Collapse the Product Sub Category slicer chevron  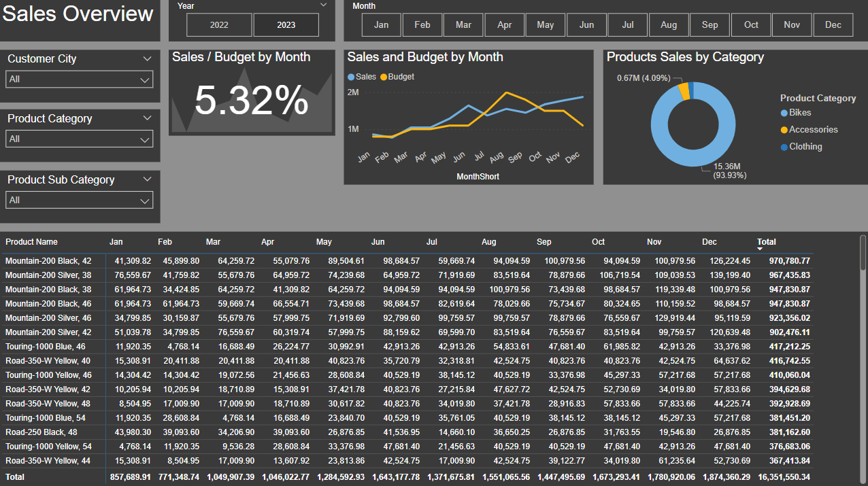click(x=147, y=179)
